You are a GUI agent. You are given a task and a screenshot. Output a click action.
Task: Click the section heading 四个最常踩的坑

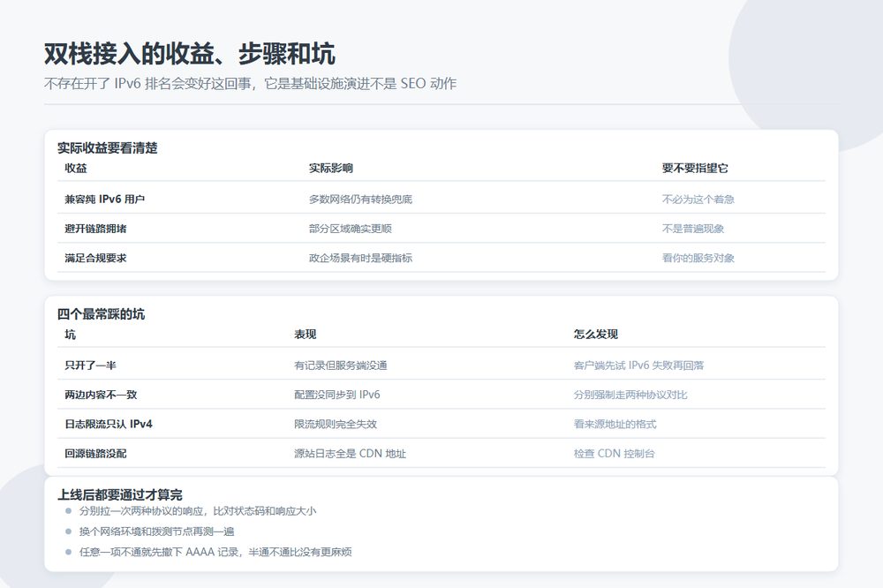[x=102, y=314]
